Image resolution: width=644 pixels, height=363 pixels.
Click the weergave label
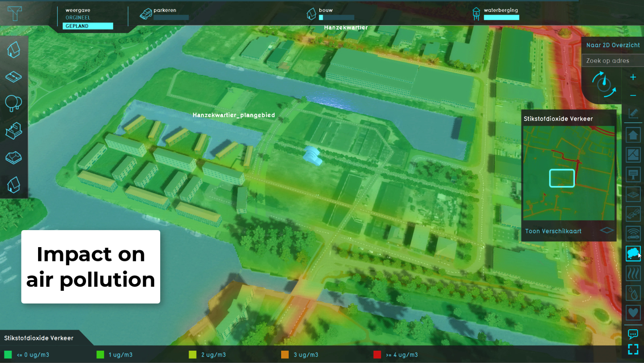coord(78,10)
